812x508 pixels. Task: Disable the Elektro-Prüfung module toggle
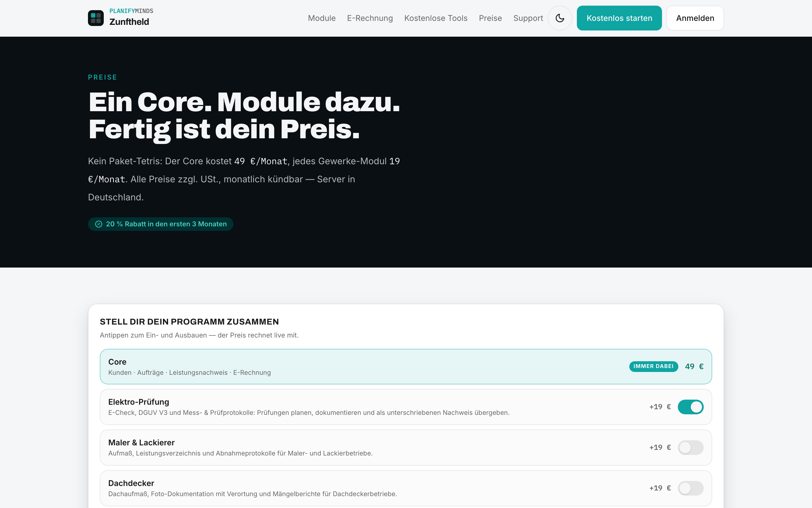(x=690, y=407)
